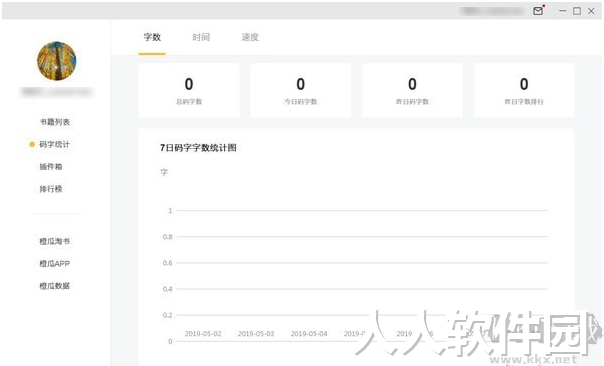Click the 7日码字字数统计图 chart title

pyautogui.click(x=198, y=148)
